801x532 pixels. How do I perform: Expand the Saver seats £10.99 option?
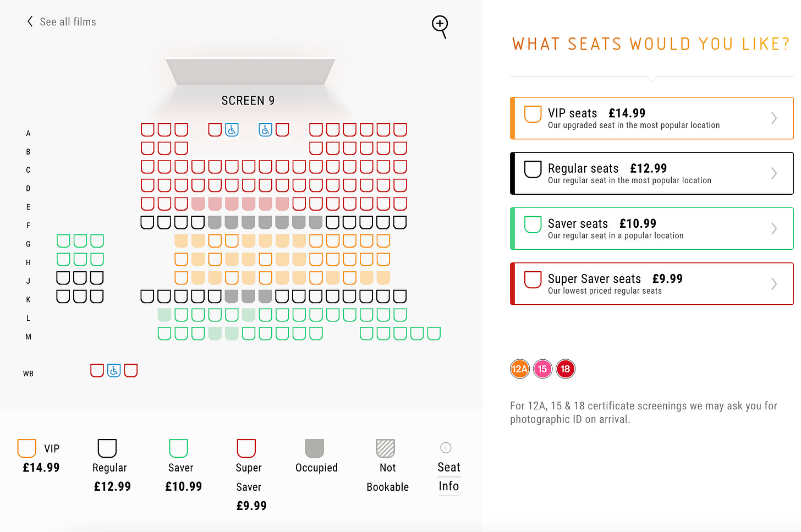[652, 228]
